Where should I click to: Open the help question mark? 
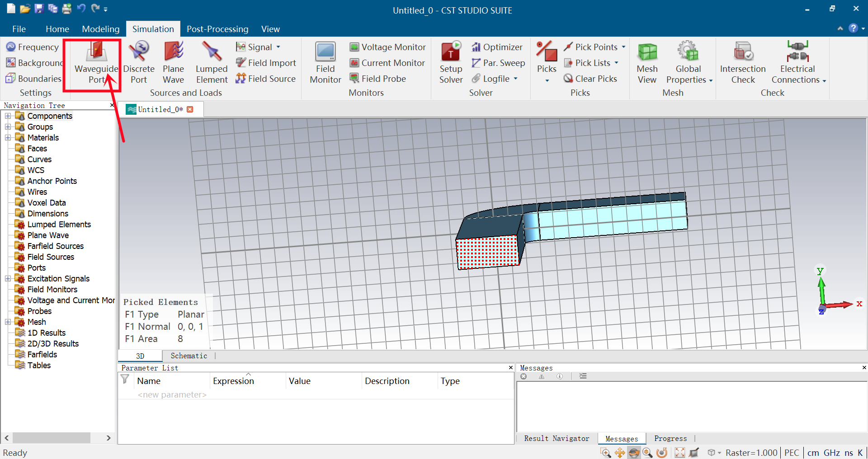coord(853,28)
